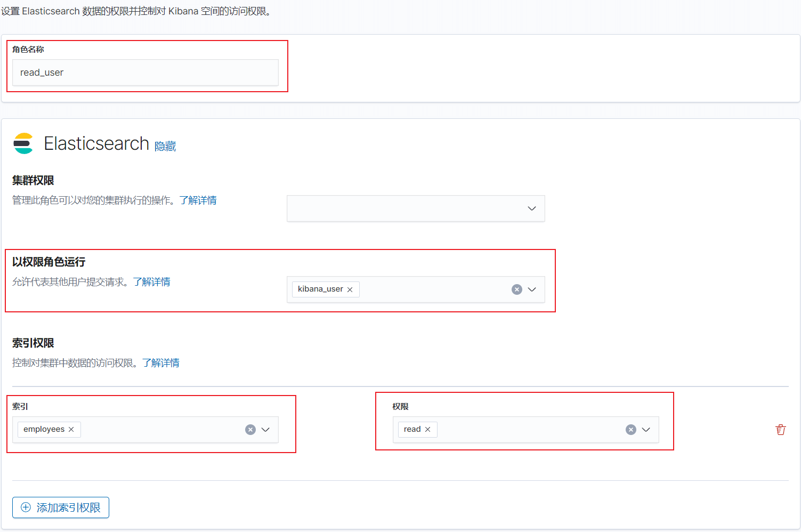
Task: Remove the read privilege tag
Action: tap(427, 430)
